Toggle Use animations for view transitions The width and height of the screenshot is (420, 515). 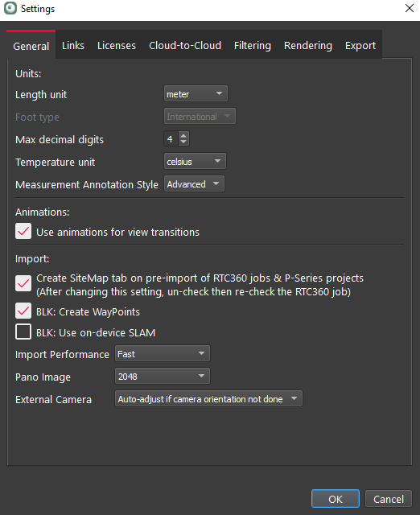(x=23, y=231)
